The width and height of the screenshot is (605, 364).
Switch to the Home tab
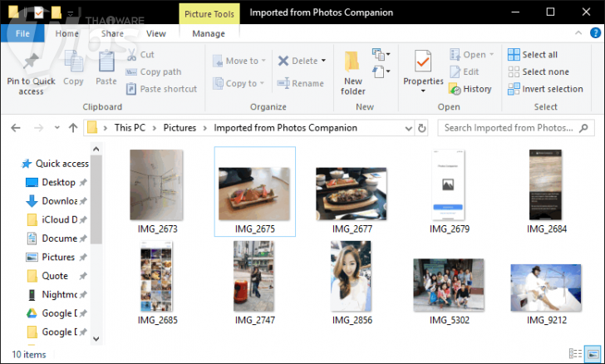(x=67, y=33)
